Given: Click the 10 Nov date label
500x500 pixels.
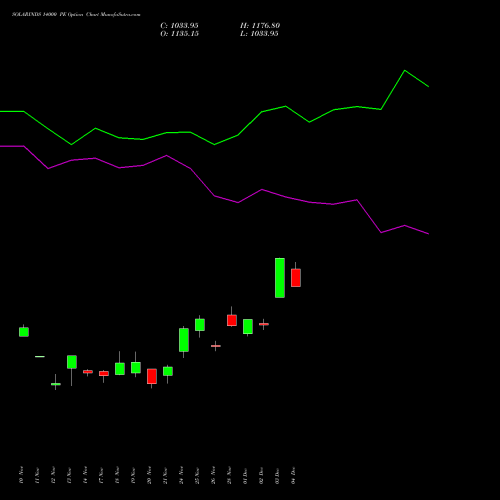Looking at the screenshot, I should tap(21, 475).
